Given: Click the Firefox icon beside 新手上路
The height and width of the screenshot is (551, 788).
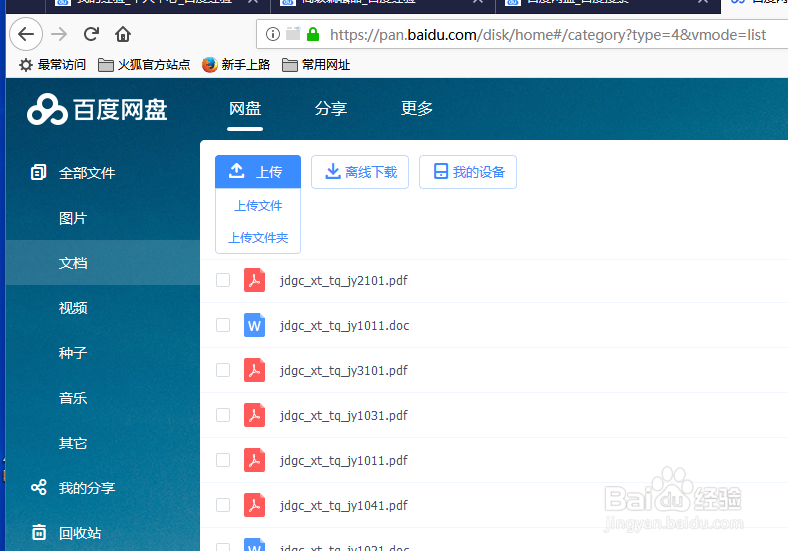Looking at the screenshot, I should tap(210, 65).
